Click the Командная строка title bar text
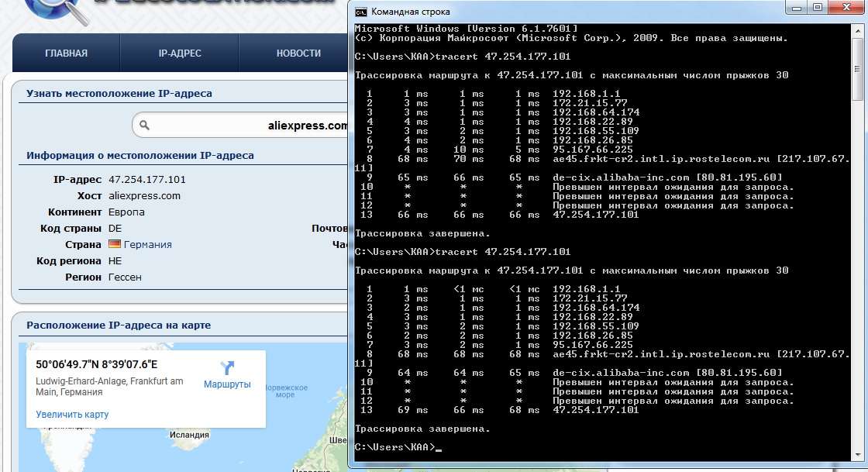 (x=411, y=12)
